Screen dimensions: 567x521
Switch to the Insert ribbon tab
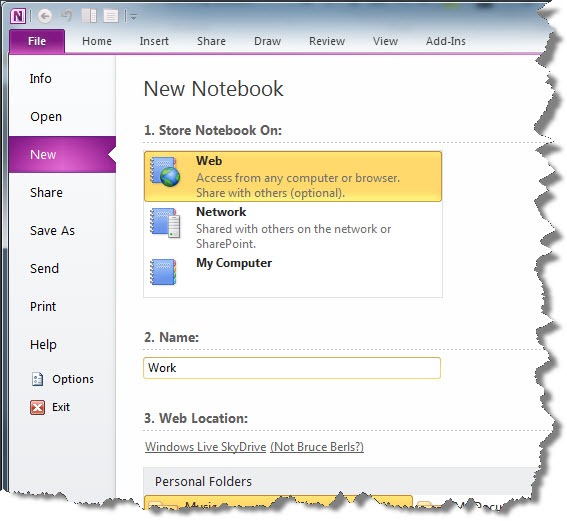(154, 41)
